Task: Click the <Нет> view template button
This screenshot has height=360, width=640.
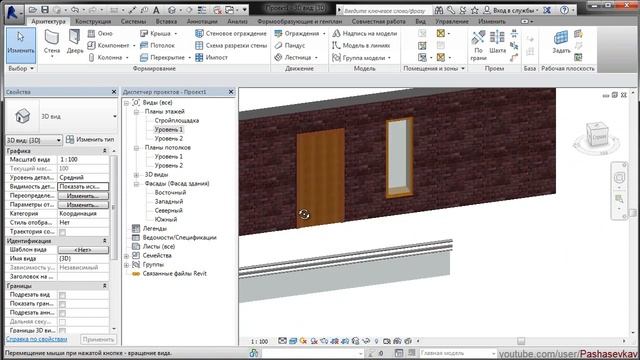Action: [83, 250]
